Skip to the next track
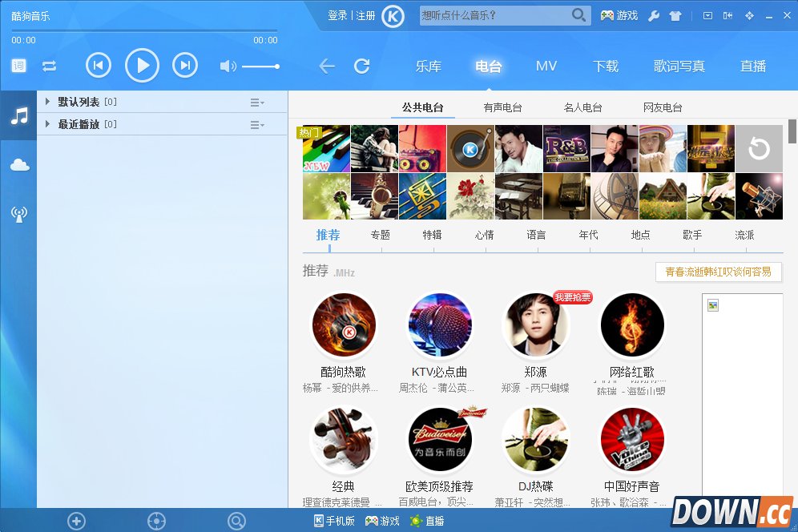This screenshot has height=532, width=798. (x=185, y=65)
